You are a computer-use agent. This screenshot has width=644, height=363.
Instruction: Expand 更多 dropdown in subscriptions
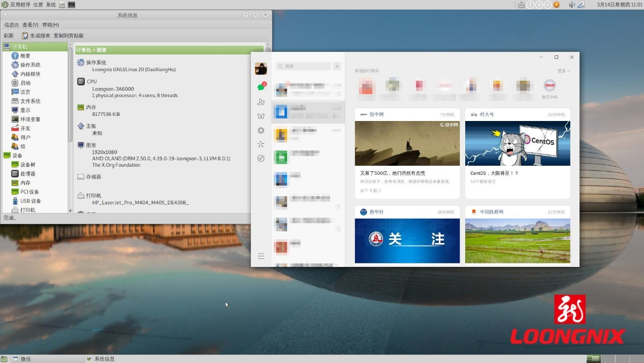pos(563,71)
